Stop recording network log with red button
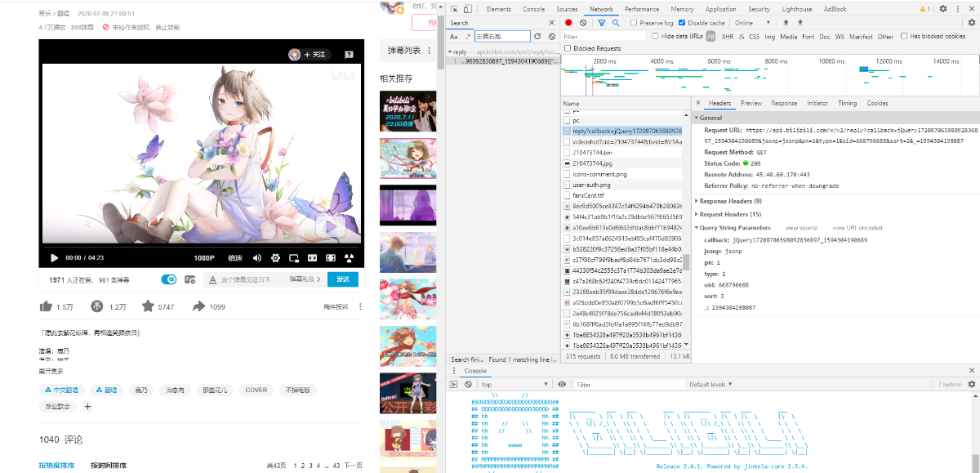Screen dimensions: 980x473 tap(568, 23)
